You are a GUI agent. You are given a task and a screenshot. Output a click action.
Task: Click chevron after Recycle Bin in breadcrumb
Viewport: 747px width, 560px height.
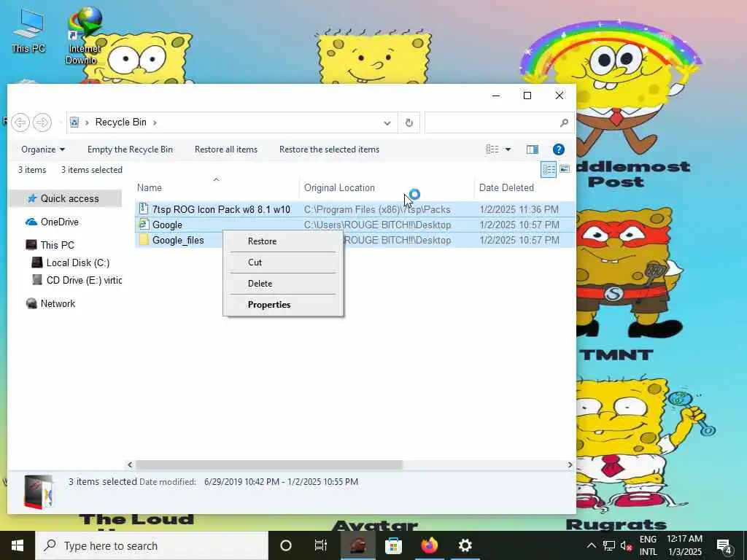[x=155, y=122]
